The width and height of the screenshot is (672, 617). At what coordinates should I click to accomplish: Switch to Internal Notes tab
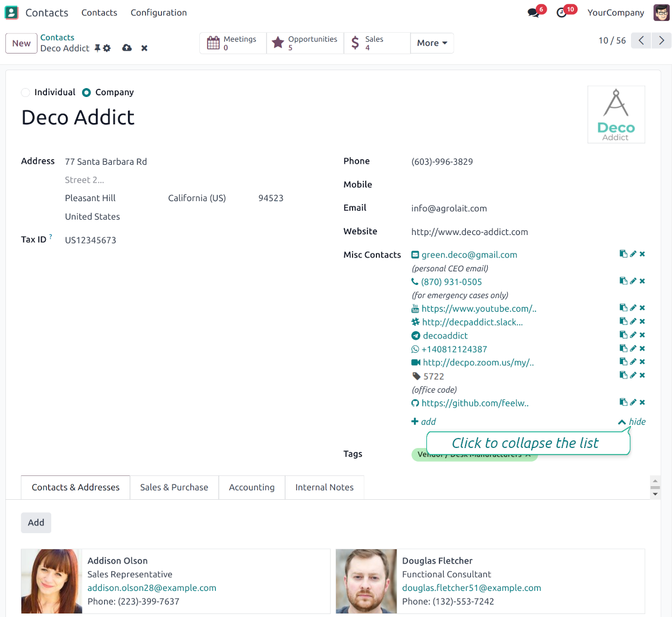tap(325, 487)
